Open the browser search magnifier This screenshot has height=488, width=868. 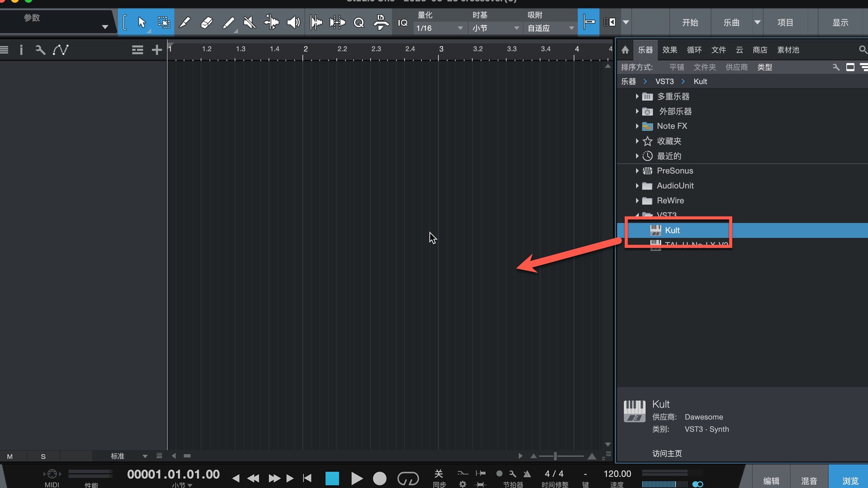coord(862,50)
